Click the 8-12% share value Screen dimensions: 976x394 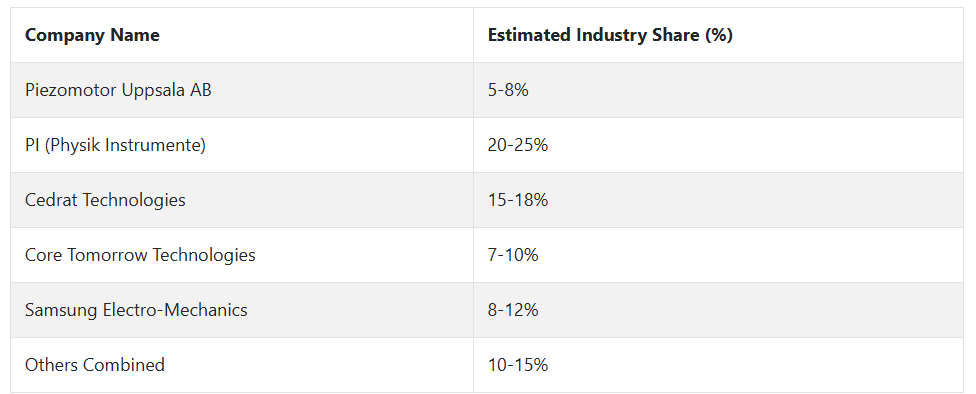[x=513, y=310]
